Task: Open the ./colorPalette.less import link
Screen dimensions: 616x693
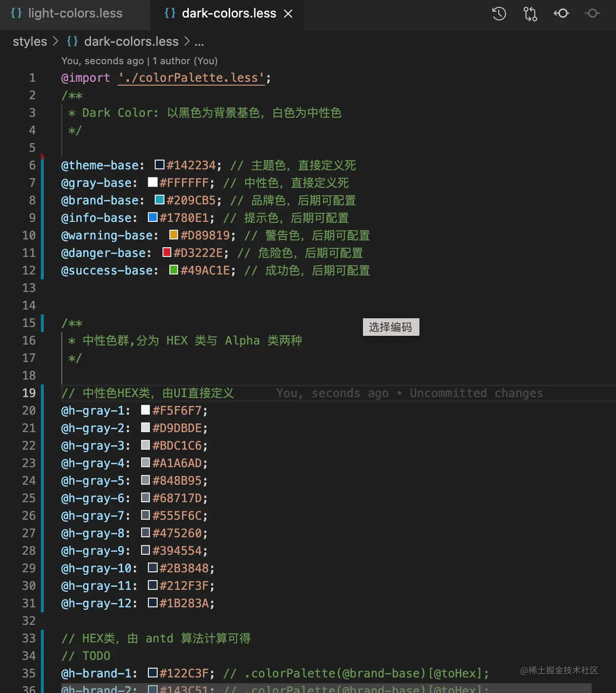Action: coord(191,78)
